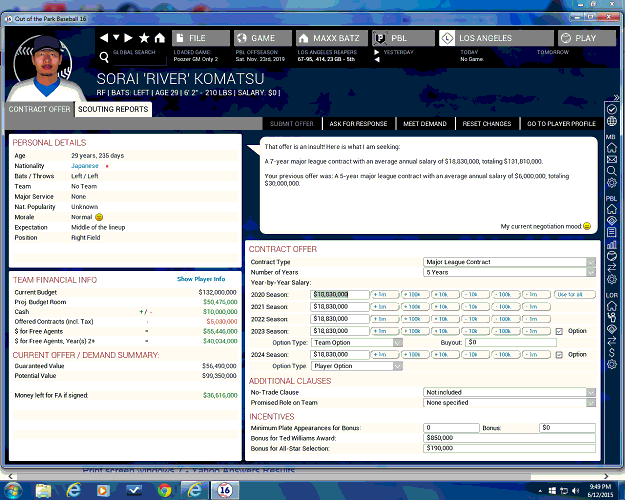The image size is (625, 500).
Task: Click the globe icon in right sidebar
Action: [x=612, y=121]
